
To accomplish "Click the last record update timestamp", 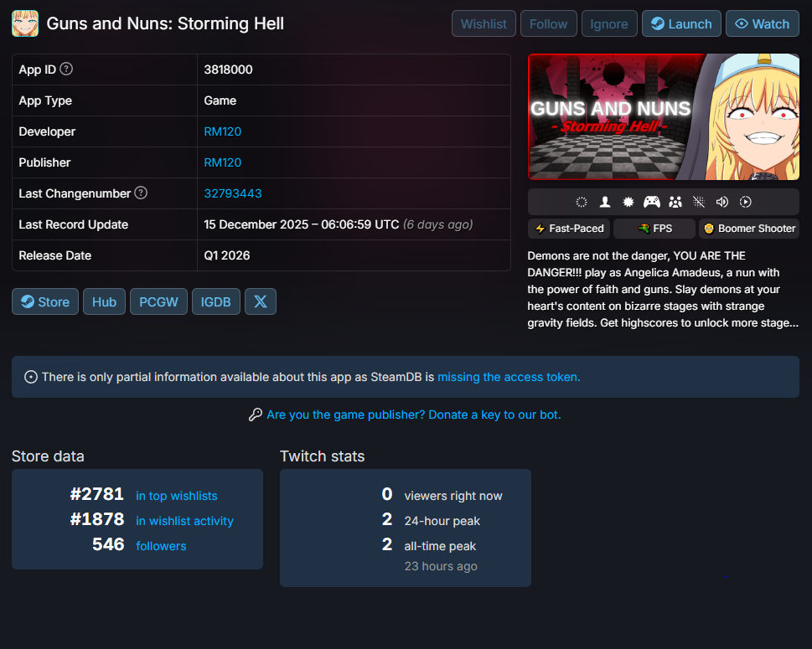I will [x=339, y=224].
